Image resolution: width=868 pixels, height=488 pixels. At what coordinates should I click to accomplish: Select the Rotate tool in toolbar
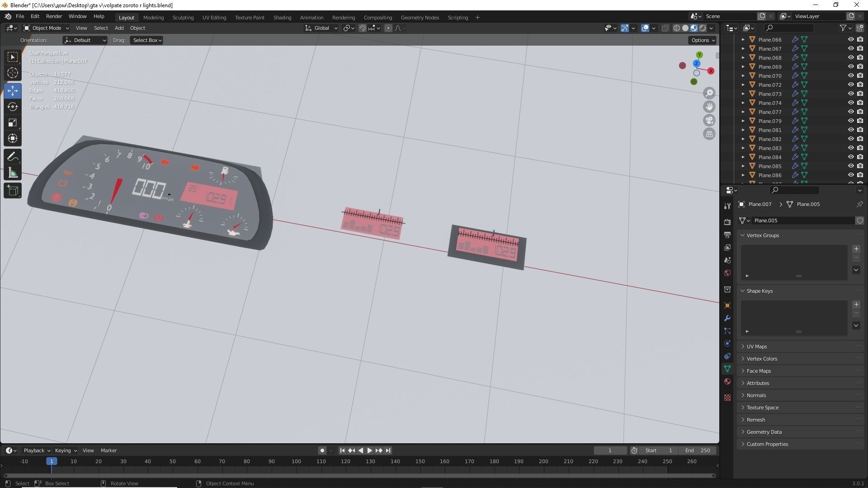click(x=13, y=107)
